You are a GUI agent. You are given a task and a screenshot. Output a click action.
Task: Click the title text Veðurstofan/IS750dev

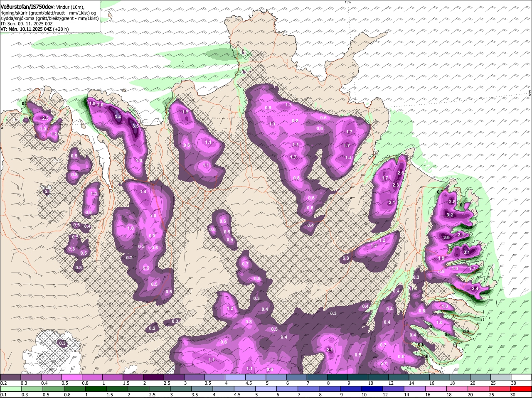click(27, 7)
